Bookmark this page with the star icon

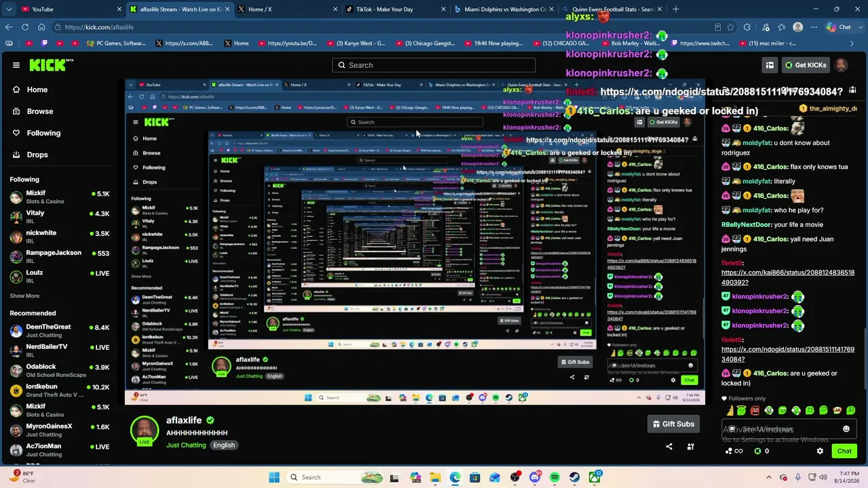point(731,27)
